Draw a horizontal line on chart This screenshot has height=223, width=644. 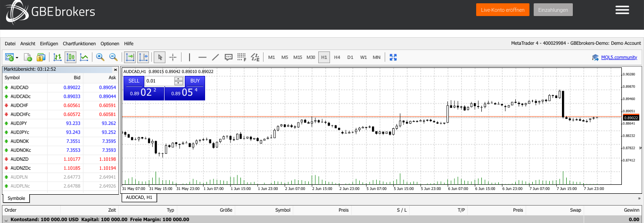pyautogui.click(x=202, y=57)
